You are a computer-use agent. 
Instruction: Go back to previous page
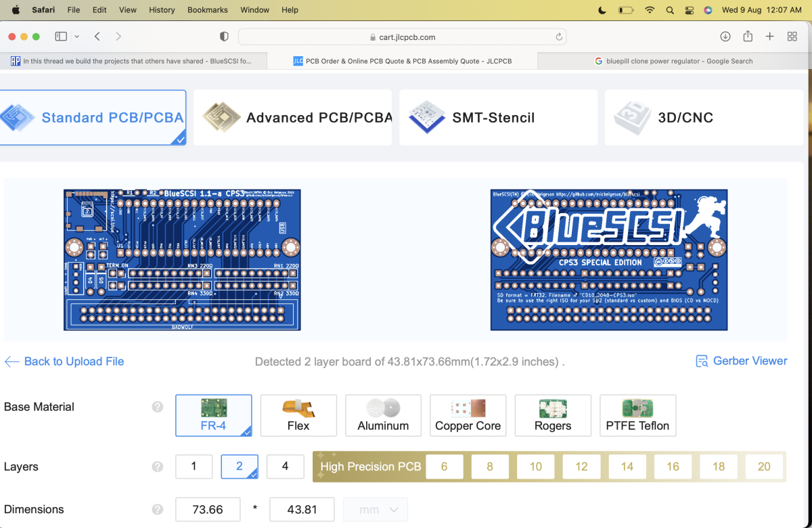97,37
